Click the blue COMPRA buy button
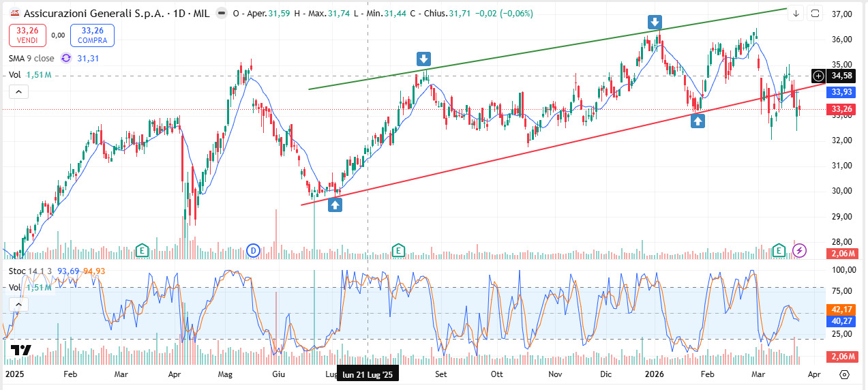Image resolution: width=868 pixels, height=390 pixels. (x=92, y=35)
